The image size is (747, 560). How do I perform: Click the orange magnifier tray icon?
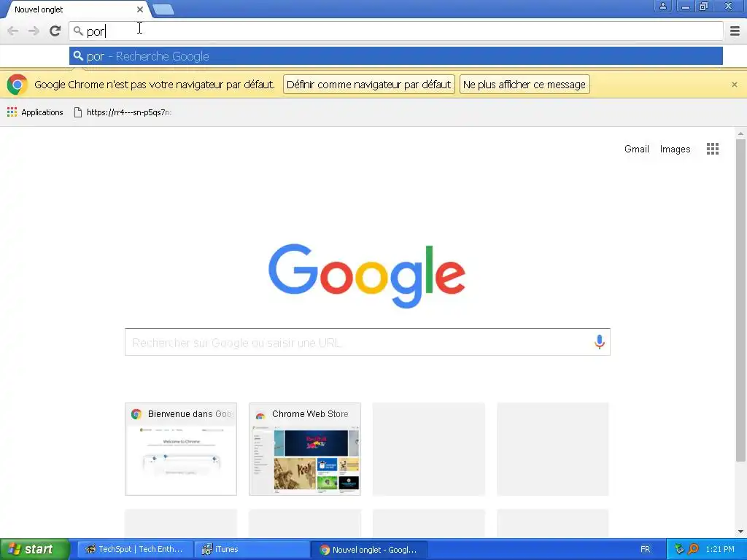tap(693, 549)
